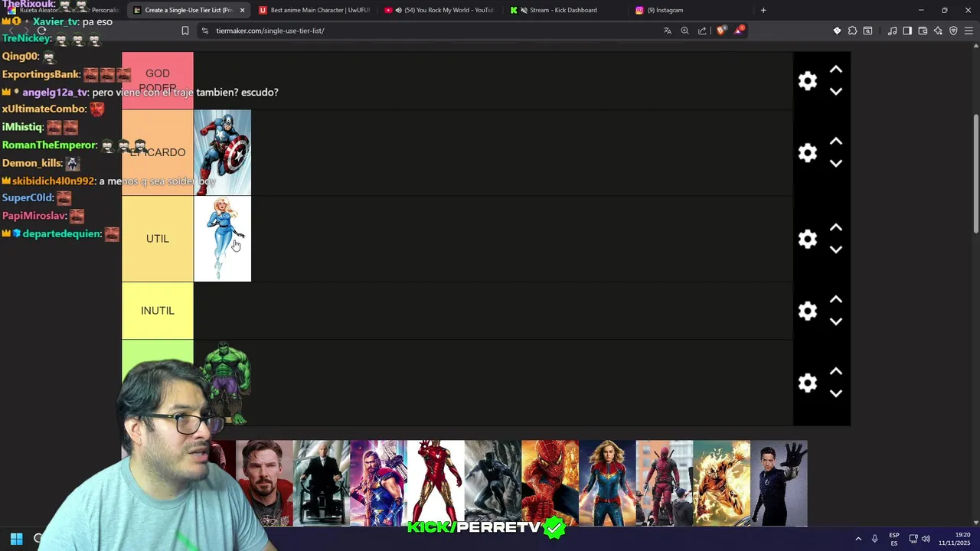Viewport: 980px width, 551px height.
Task: Click the tab search toolbar icon
Action: (x=867, y=31)
